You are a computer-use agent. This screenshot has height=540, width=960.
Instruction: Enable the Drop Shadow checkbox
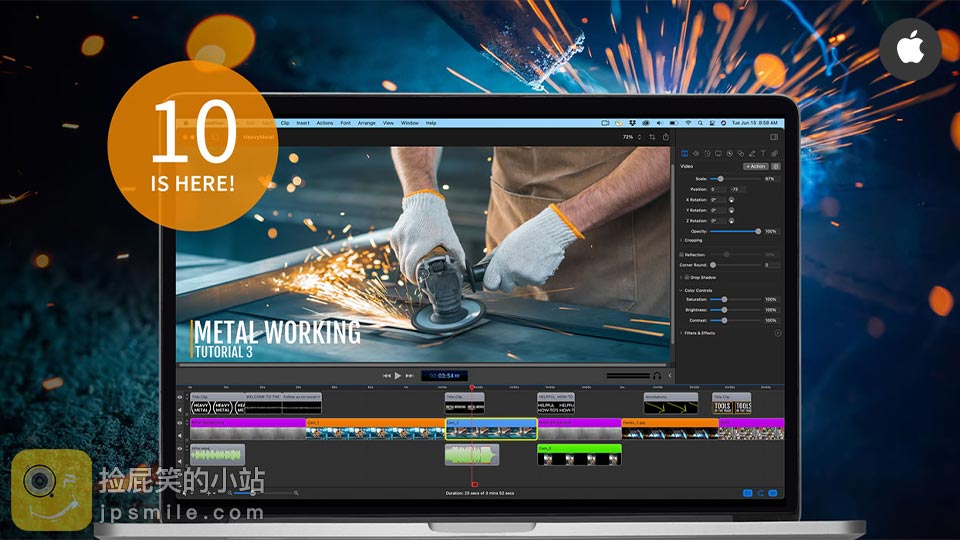click(x=687, y=277)
